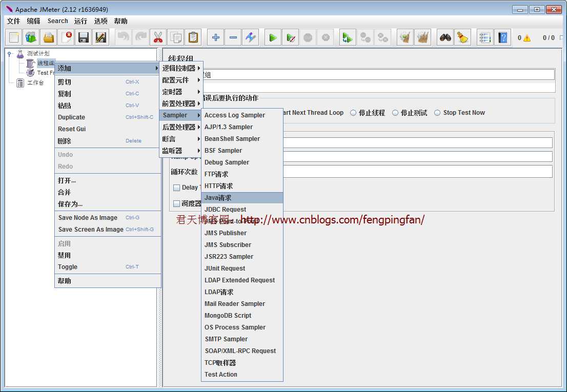Click the thread group name input field
This screenshot has width=567, height=392.
pyautogui.click(x=379, y=75)
